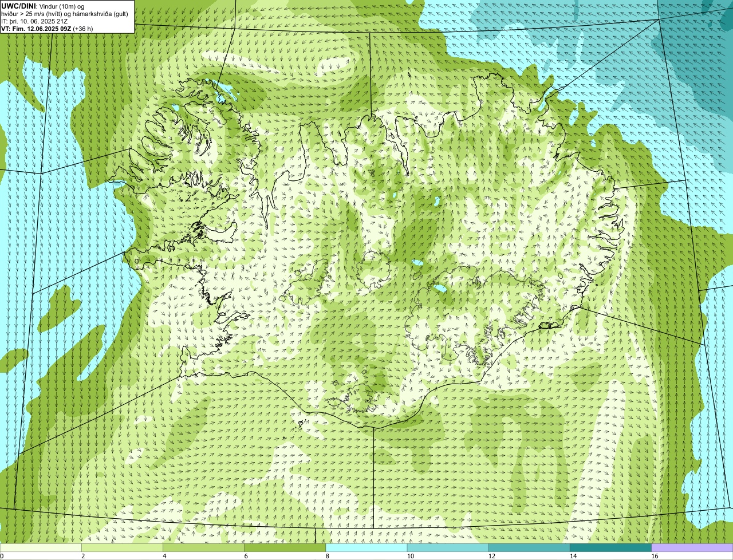Click the legend label "0"
Screen dimensions: 733x560
[2, 556]
